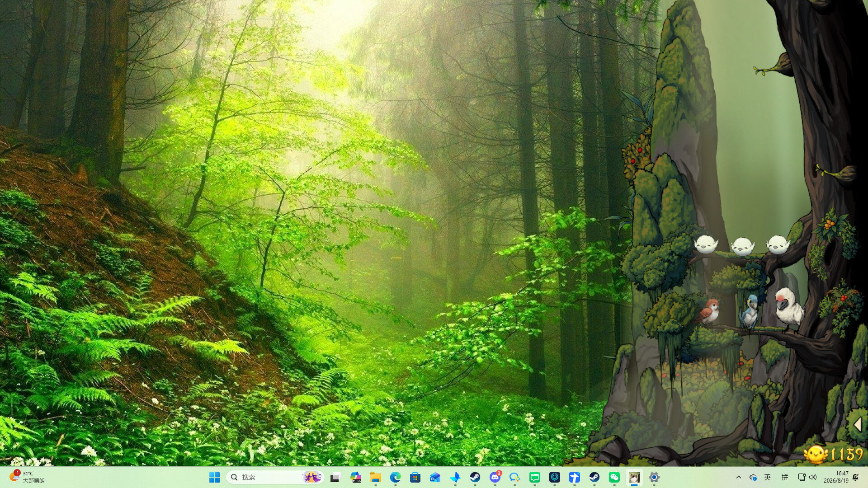
Task: Open the blue chat-bubble app right of Discord
Action: click(515, 477)
